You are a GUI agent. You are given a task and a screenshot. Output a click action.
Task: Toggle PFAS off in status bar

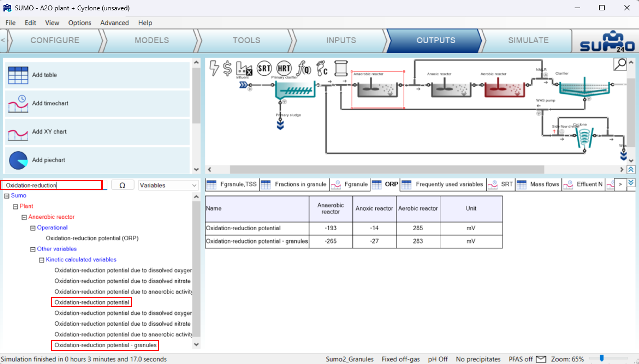[x=521, y=359]
